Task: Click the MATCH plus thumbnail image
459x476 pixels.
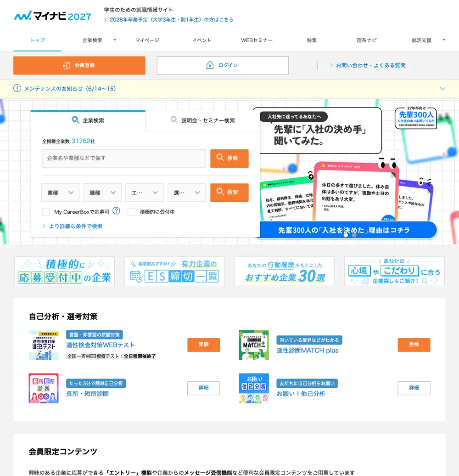Action: [x=254, y=345]
